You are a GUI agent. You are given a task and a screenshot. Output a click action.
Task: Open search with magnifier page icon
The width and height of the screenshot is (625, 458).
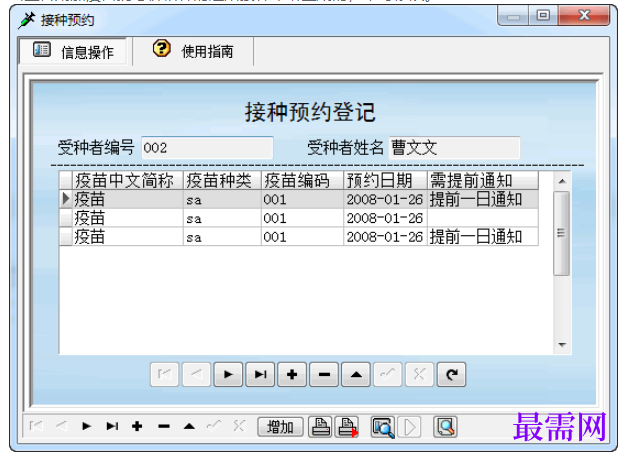445,427
